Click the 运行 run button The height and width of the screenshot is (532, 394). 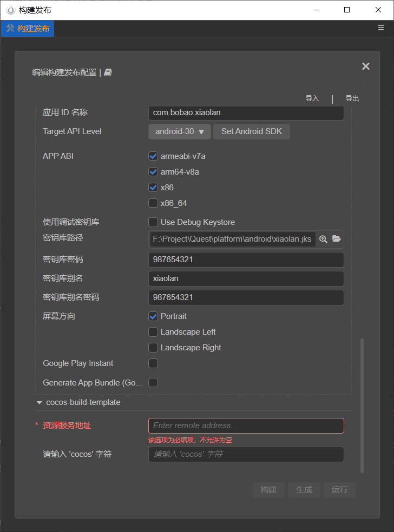click(339, 490)
